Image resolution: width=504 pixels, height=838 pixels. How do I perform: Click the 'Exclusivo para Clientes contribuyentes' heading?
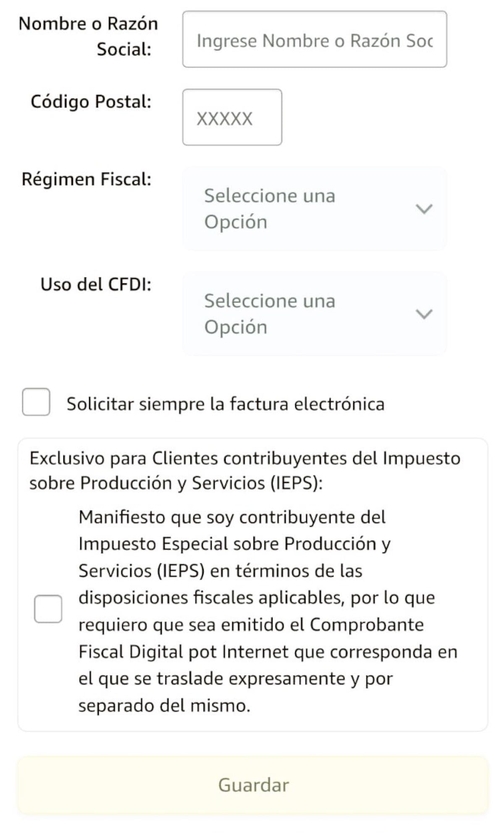244,459
